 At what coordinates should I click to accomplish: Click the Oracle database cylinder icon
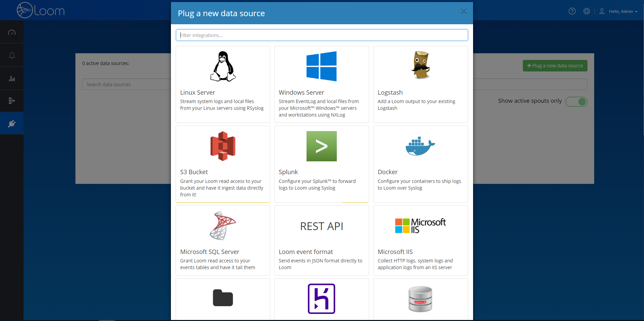coord(420,299)
